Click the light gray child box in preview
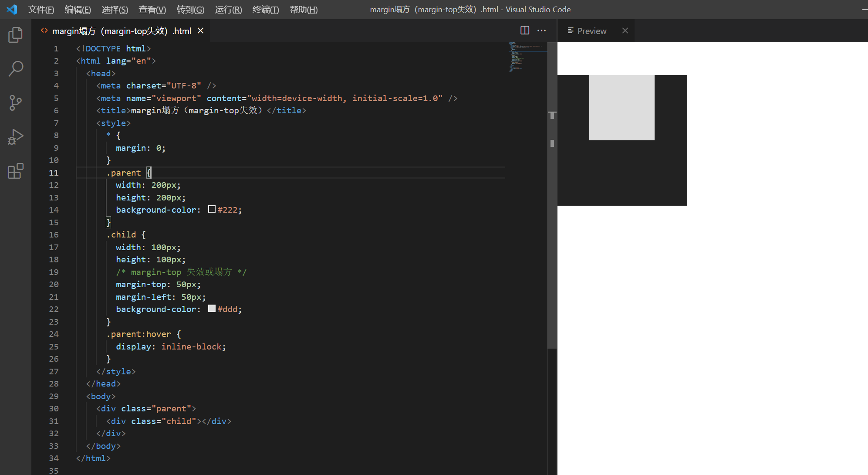This screenshot has width=868, height=475. (x=621, y=108)
